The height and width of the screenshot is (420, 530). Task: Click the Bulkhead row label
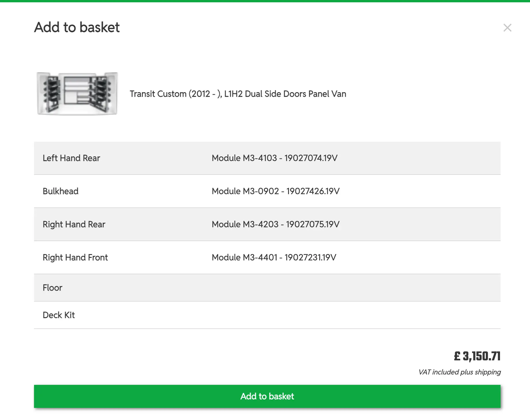tap(61, 191)
